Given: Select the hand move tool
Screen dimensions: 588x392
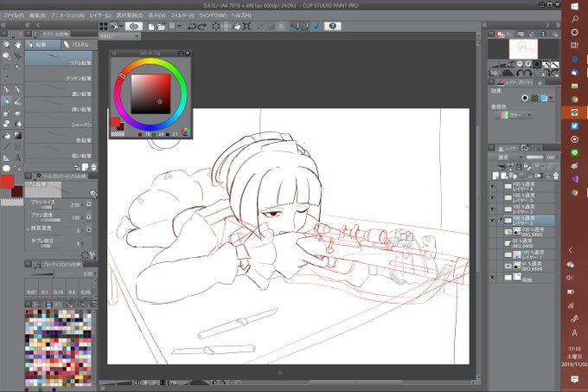Looking at the screenshot, I should tap(17, 45).
